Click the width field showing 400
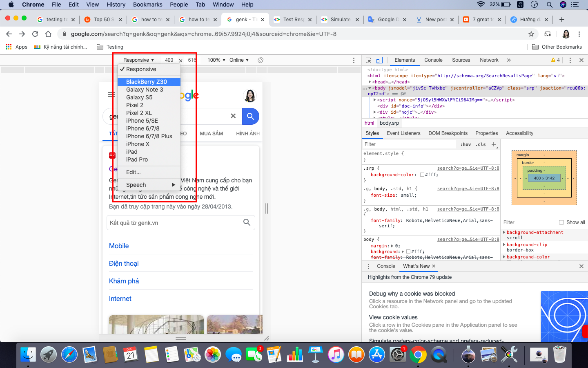The width and height of the screenshot is (588, 368). [x=169, y=60]
